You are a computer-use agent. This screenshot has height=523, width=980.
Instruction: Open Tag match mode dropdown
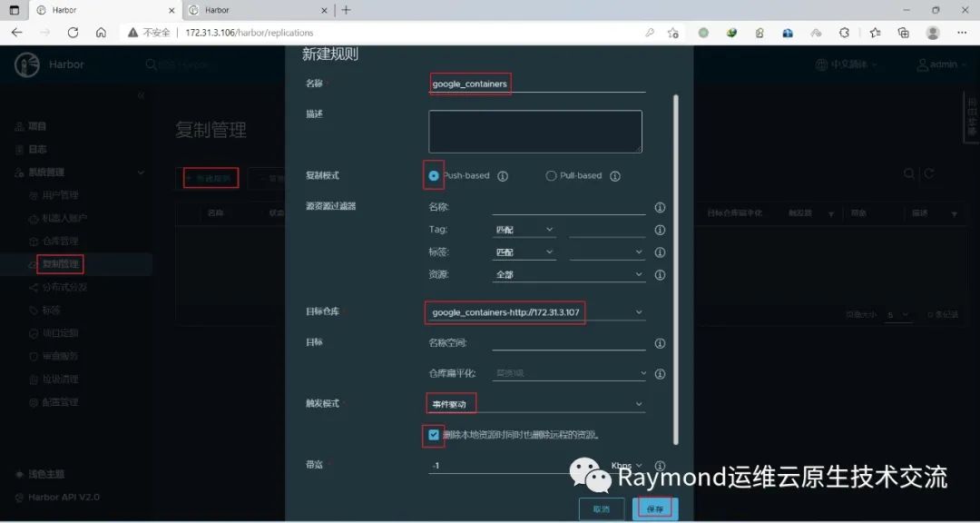[524, 230]
